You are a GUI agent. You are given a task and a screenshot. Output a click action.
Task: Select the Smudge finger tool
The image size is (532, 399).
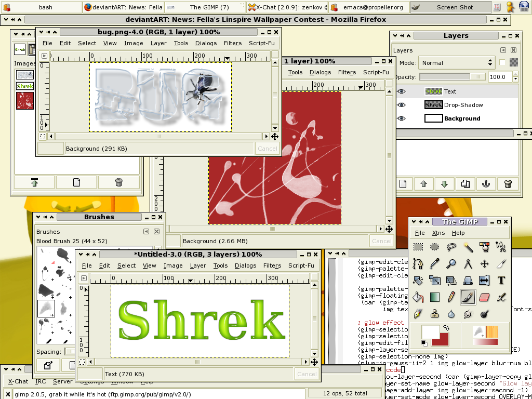(468, 314)
